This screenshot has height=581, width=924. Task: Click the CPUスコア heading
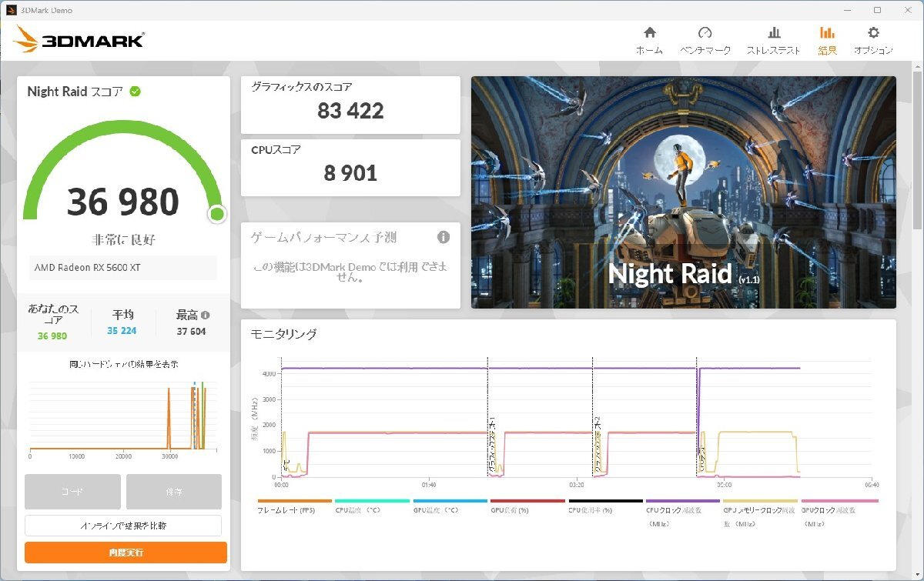click(x=276, y=149)
